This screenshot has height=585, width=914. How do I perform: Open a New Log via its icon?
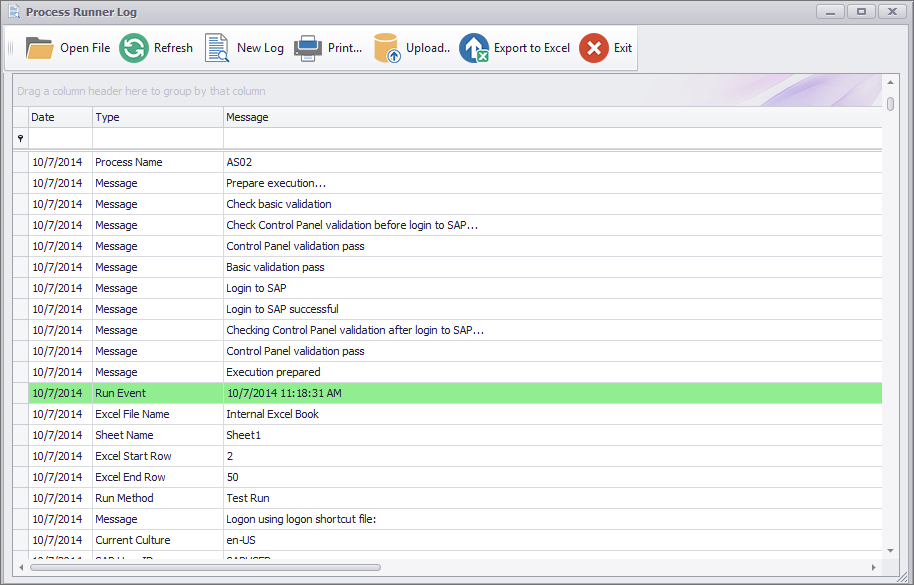pos(217,48)
